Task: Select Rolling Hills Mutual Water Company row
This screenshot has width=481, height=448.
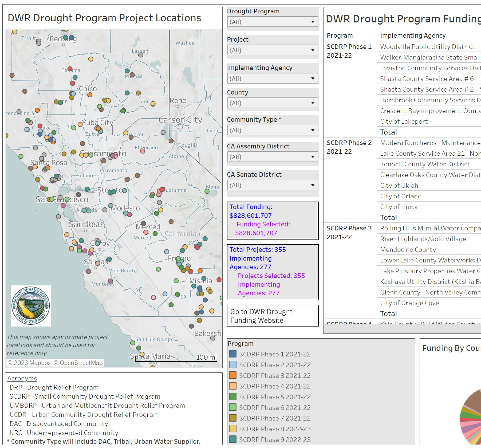Action: tap(429, 228)
